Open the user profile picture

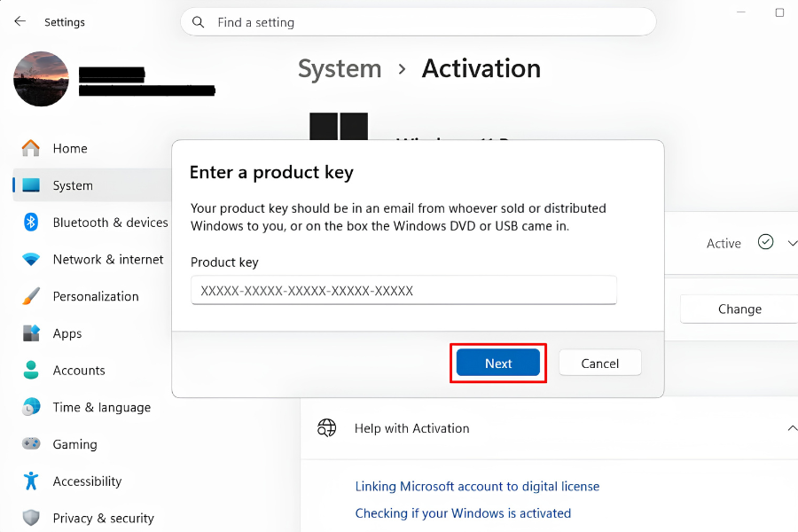pyautogui.click(x=41, y=78)
